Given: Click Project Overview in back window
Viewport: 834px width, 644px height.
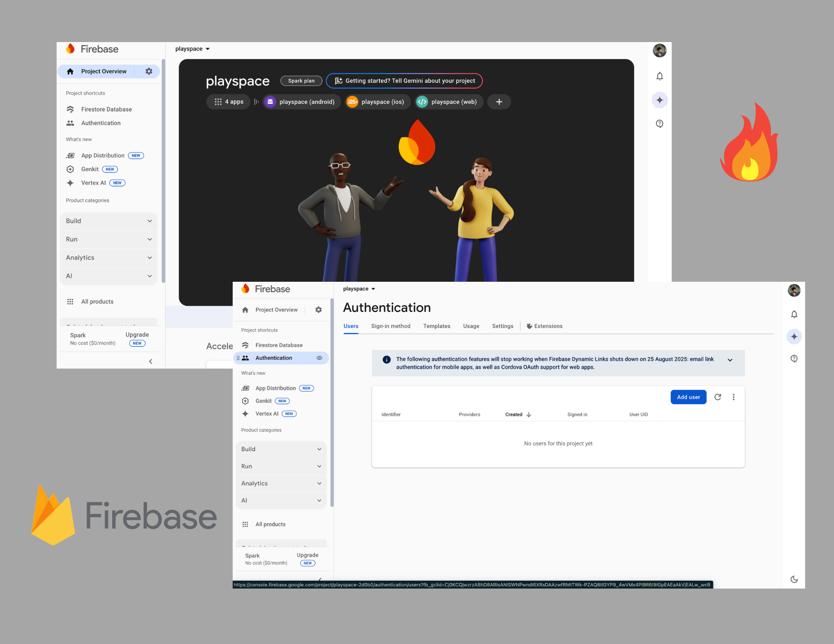Looking at the screenshot, I should tap(104, 71).
